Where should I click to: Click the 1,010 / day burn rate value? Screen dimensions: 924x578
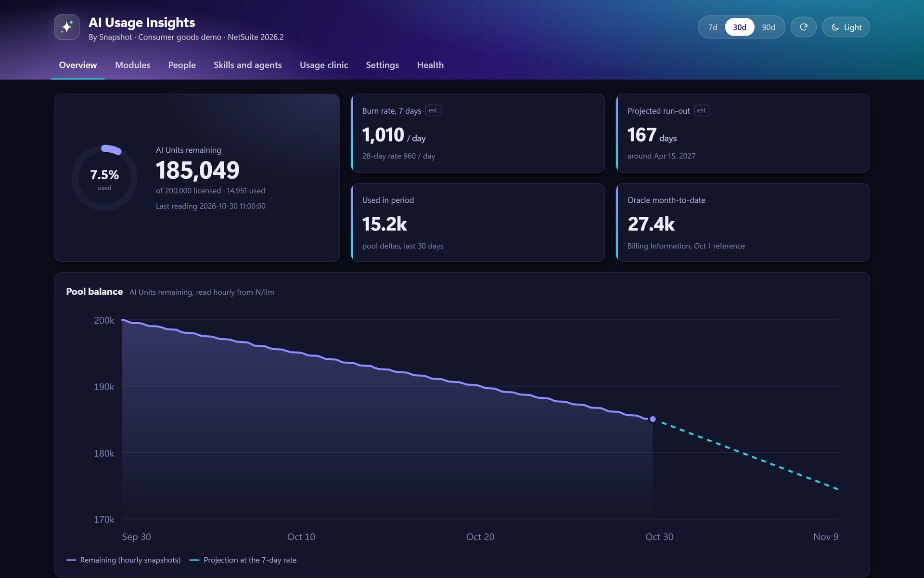pos(394,135)
